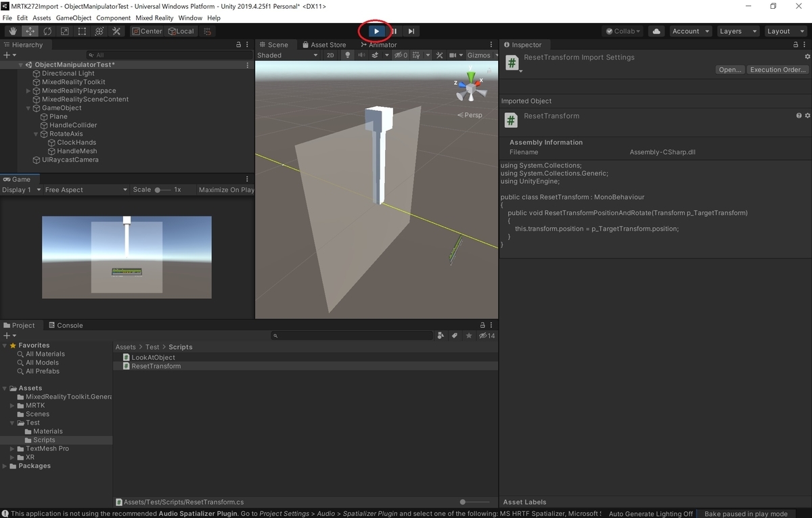Select HandleMesh in Hierarchy
Screen dimensions: 812x518
(76, 151)
